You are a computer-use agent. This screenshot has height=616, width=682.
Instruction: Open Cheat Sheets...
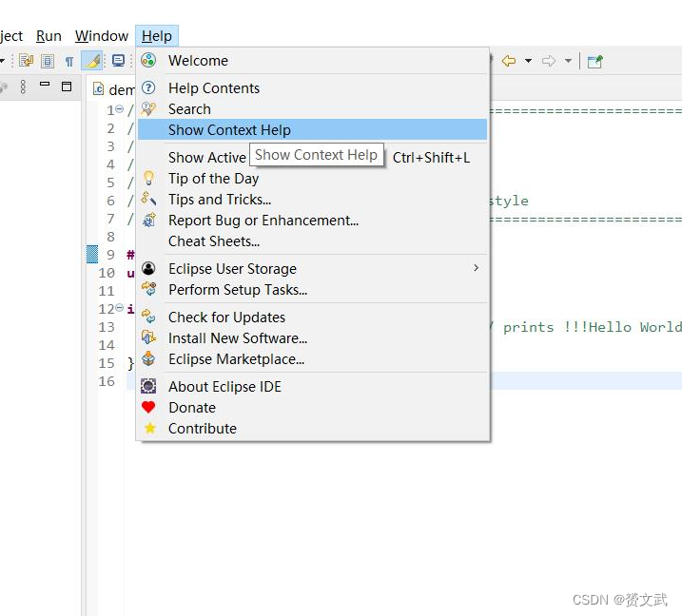click(x=312, y=241)
